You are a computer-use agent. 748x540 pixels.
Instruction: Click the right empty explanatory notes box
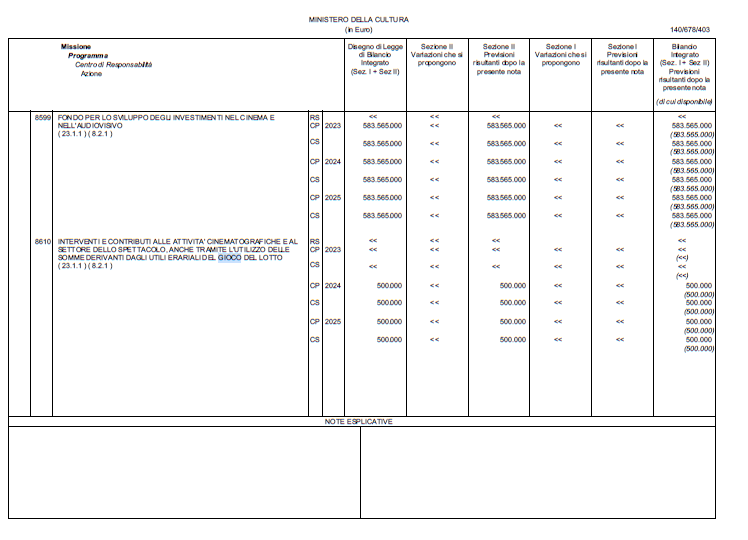pos(538,472)
